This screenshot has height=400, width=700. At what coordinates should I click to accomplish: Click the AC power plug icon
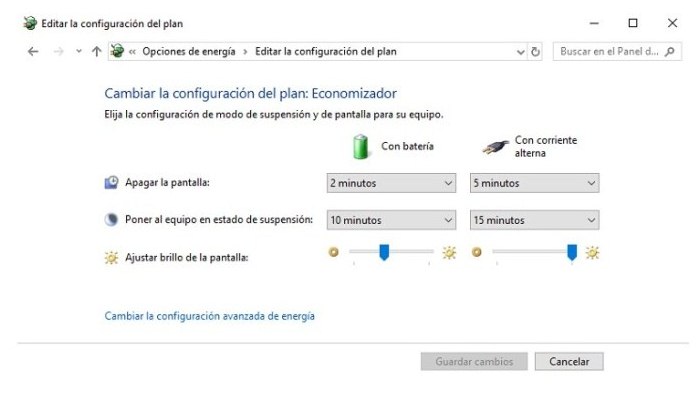click(x=495, y=147)
